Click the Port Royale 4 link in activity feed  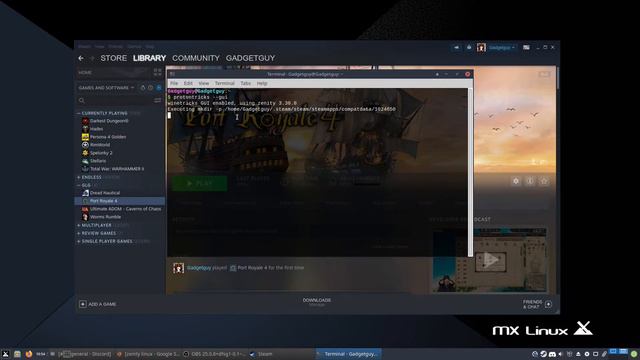pos(252,268)
